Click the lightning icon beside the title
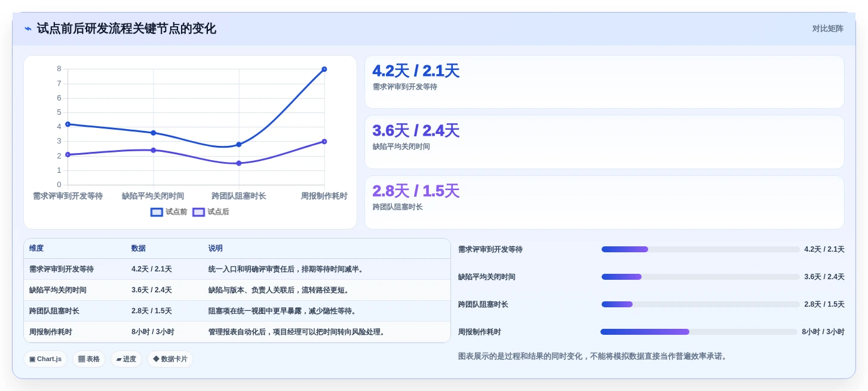Image resolution: width=868 pixels, height=391 pixels. tap(27, 29)
